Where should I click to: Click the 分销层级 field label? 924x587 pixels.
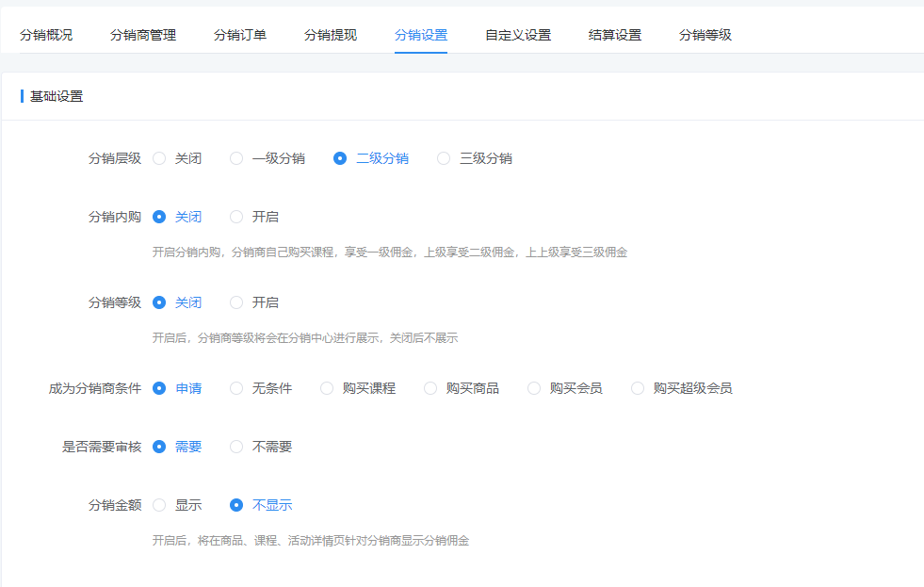tap(115, 158)
